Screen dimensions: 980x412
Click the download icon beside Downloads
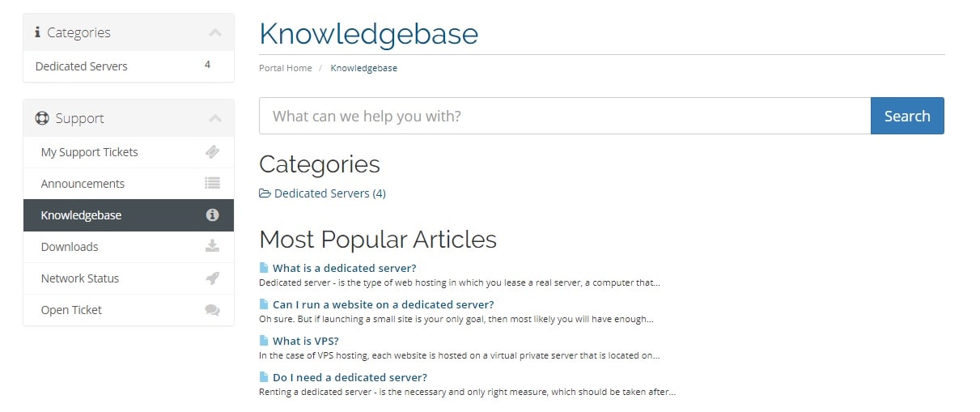coord(212,246)
